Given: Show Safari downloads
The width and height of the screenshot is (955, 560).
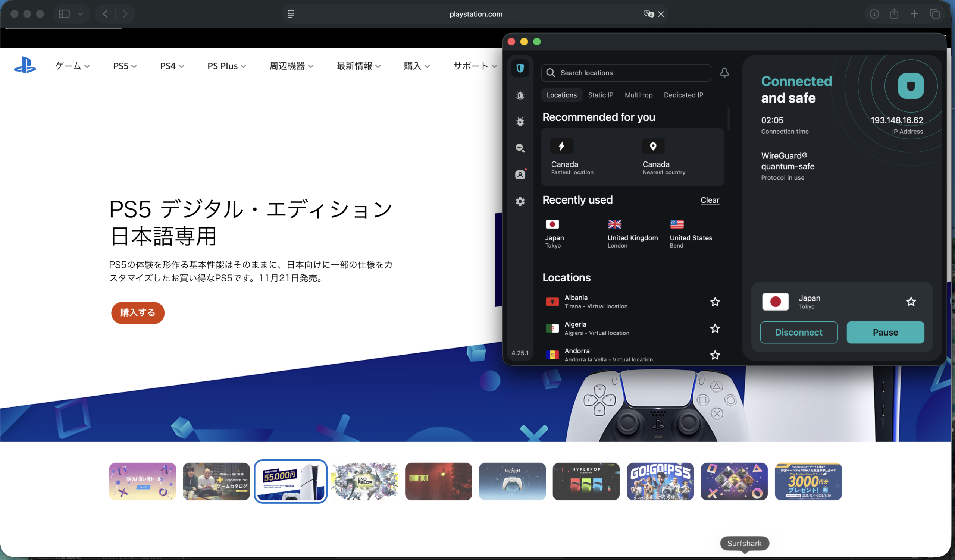Looking at the screenshot, I should [x=874, y=14].
